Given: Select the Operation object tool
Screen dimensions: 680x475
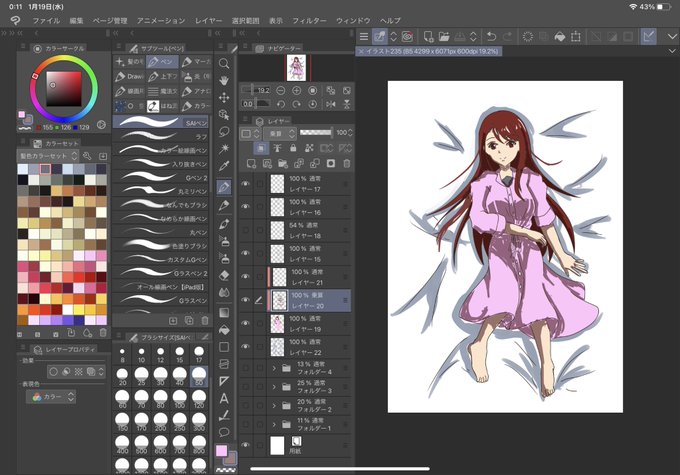Looking at the screenshot, I should click(x=224, y=115).
